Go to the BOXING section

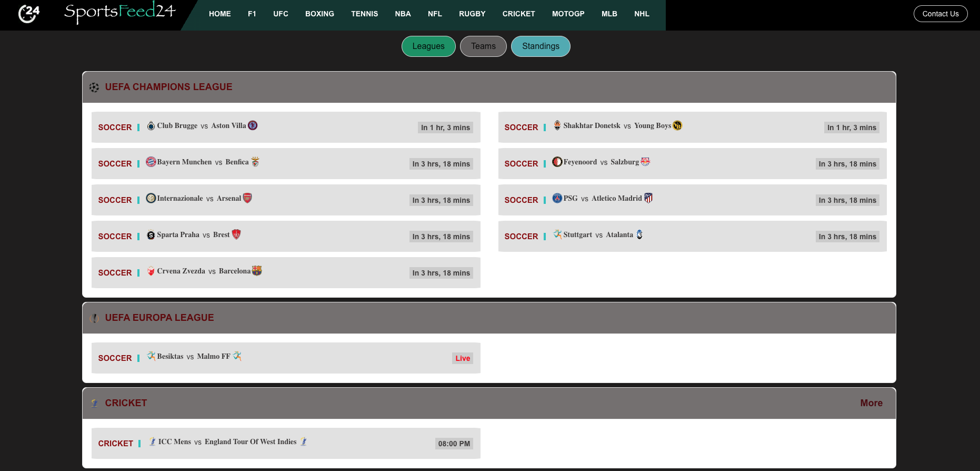tap(320, 14)
